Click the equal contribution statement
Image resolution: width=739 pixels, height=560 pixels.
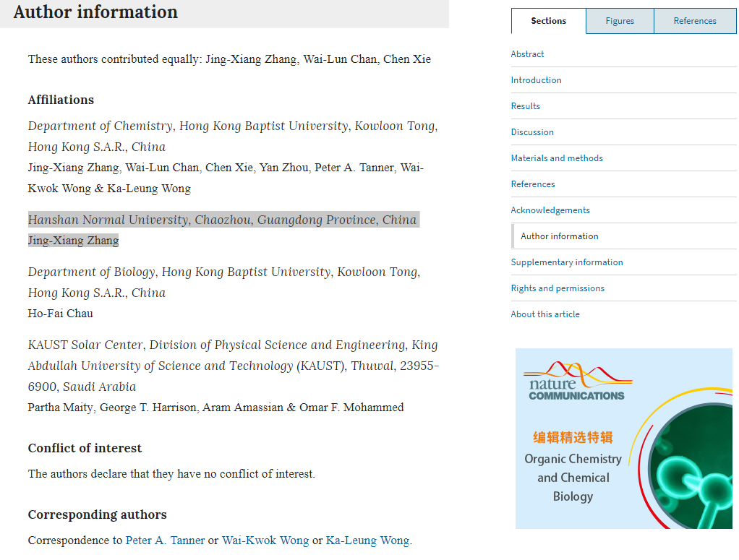229,59
